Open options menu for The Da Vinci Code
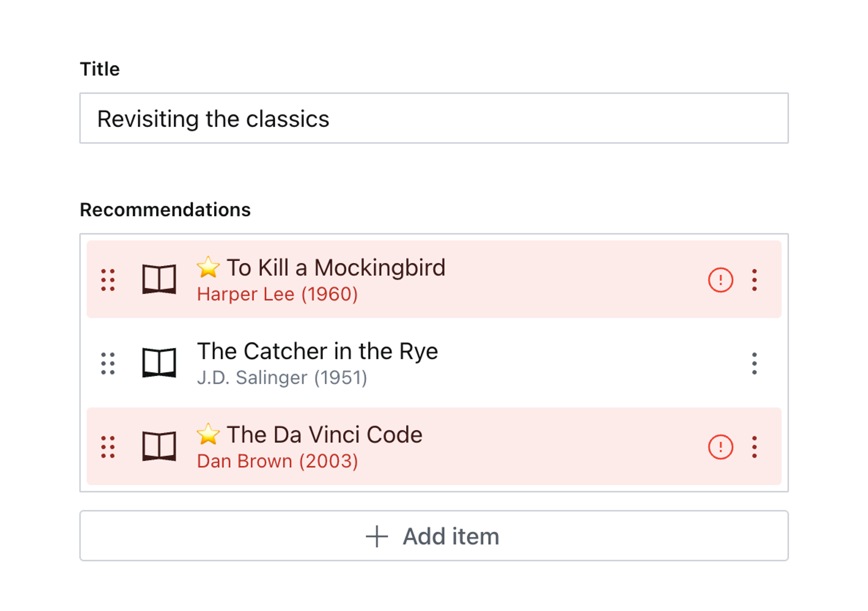This screenshot has height=611, width=868. pyautogui.click(x=755, y=447)
